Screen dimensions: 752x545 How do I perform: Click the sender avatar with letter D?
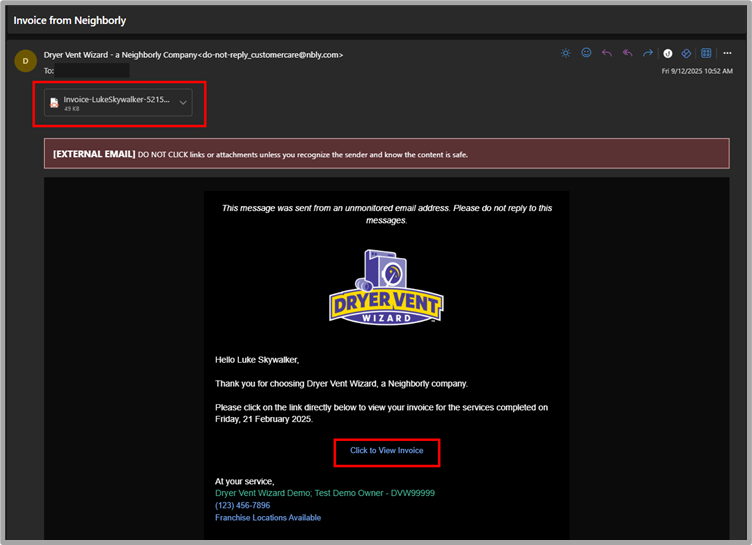[x=25, y=61]
